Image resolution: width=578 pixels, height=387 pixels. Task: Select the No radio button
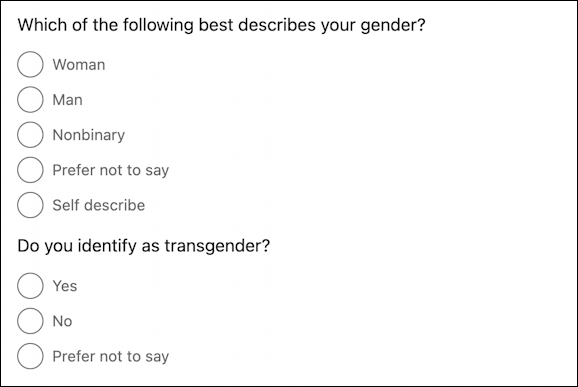pos(30,321)
